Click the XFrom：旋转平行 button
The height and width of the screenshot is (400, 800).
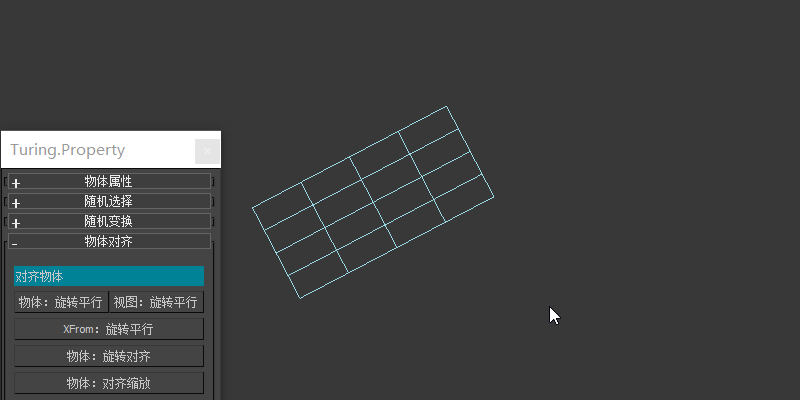click(x=109, y=329)
